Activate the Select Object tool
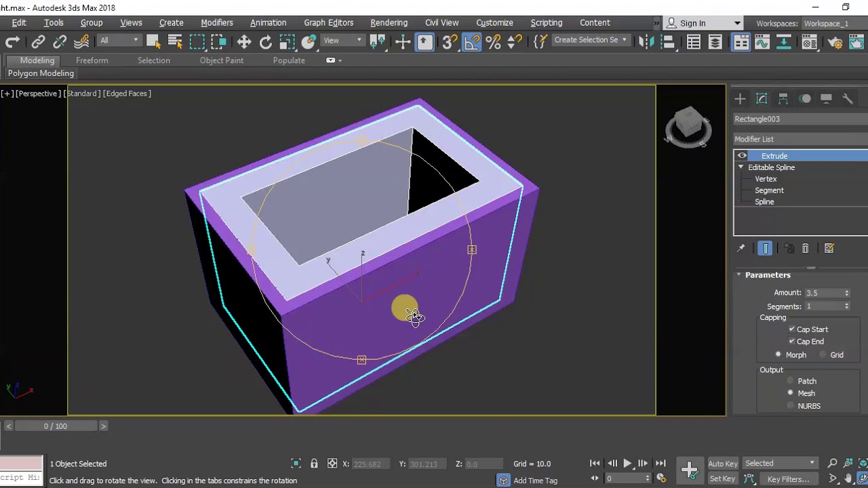Image resolution: width=868 pixels, height=488 pixels. coord(153,42)
